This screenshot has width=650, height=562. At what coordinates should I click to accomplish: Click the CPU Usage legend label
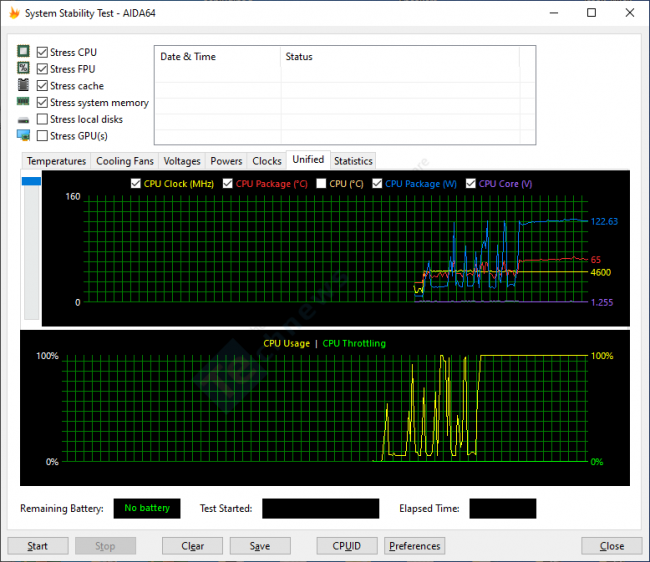287,344
